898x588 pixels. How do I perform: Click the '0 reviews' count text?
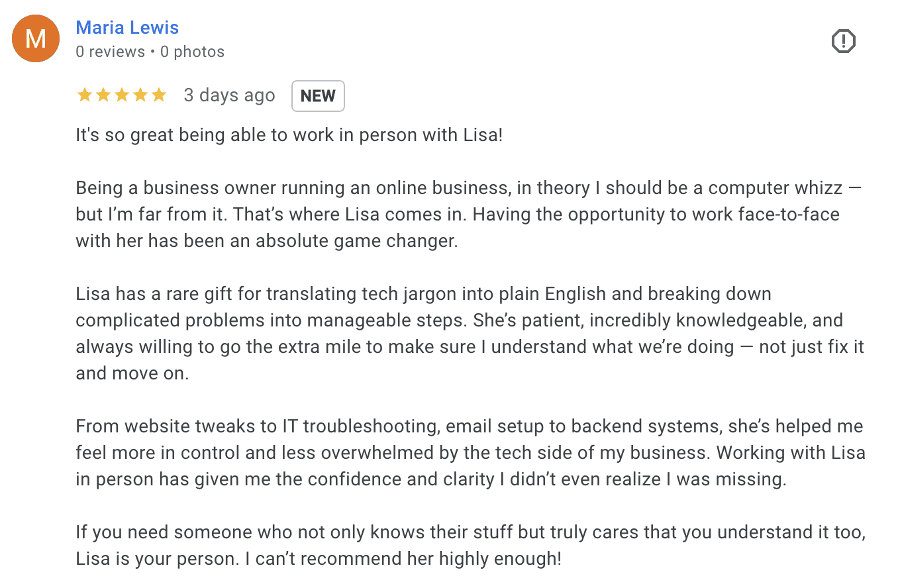(x=110, y=52)
